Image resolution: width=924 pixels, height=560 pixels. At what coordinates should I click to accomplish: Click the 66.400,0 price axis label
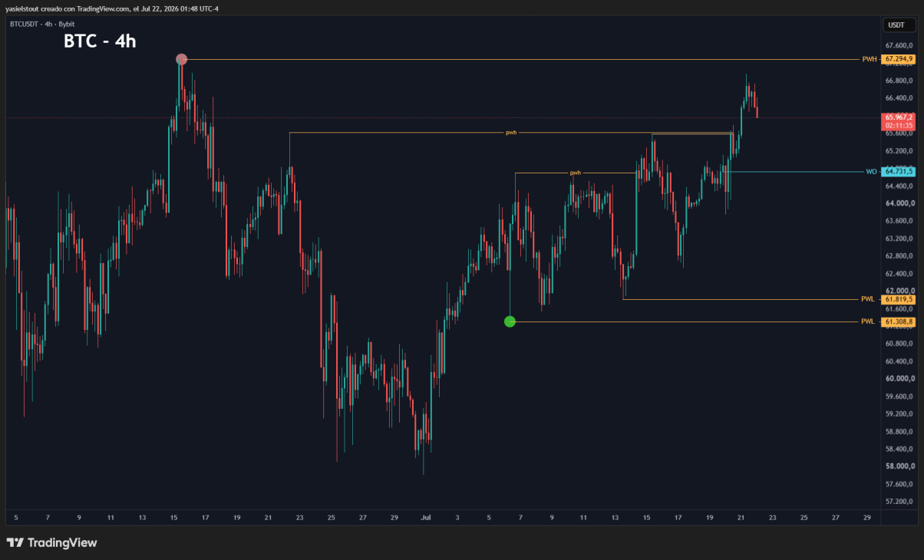899,98
